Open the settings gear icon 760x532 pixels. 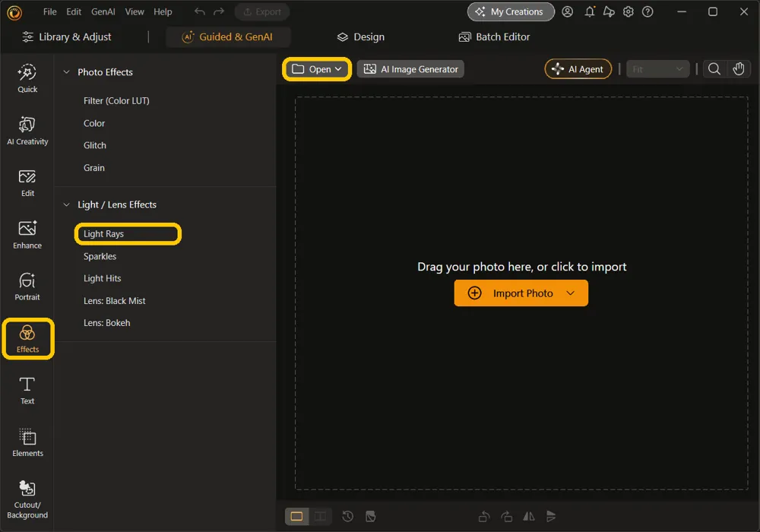[x=629, y=11]
